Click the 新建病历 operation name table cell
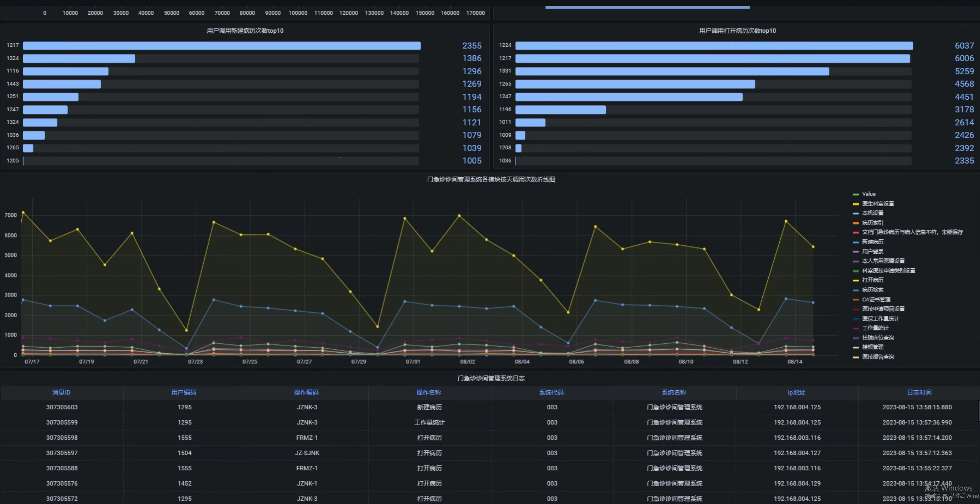980x504 pixels. pyautogui.click(x=429, y=407)
